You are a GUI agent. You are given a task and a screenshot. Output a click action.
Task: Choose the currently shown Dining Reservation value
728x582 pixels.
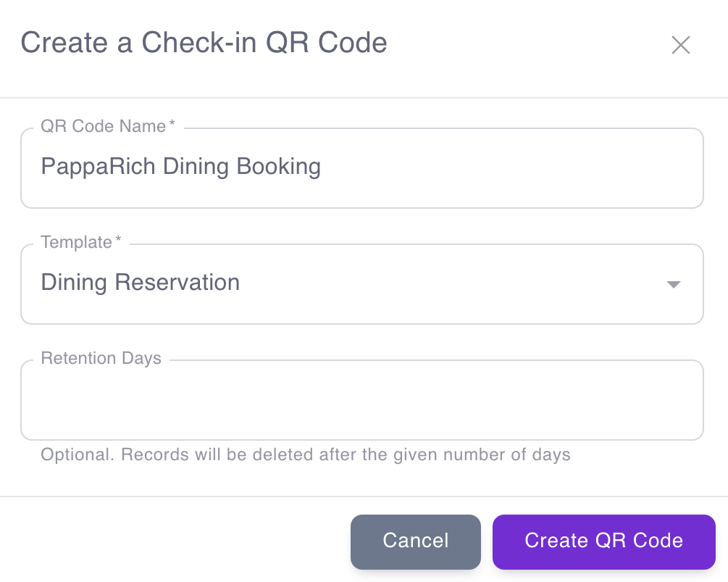tap(140, 283)
